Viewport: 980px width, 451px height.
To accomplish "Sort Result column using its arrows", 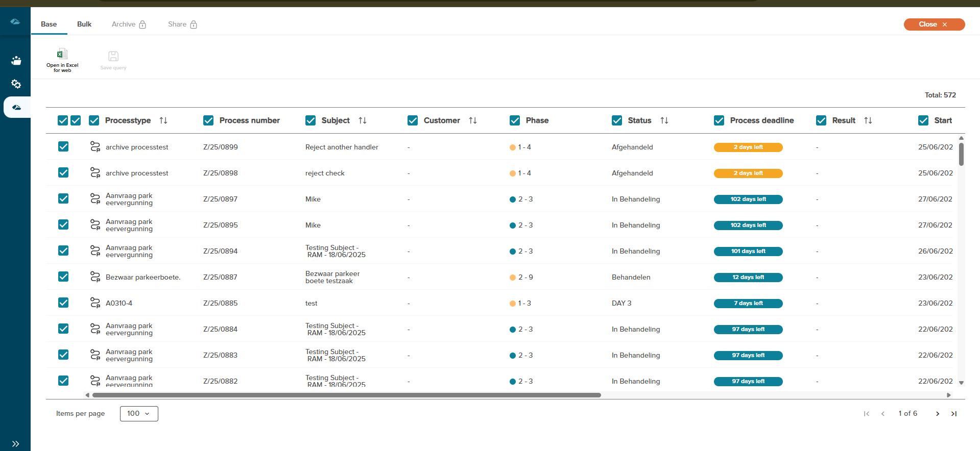I will pos(868,120).
